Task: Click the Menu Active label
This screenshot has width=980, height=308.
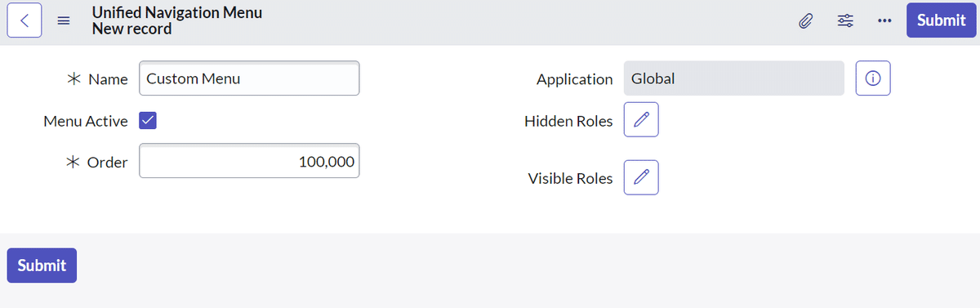Action: point(86,121)
